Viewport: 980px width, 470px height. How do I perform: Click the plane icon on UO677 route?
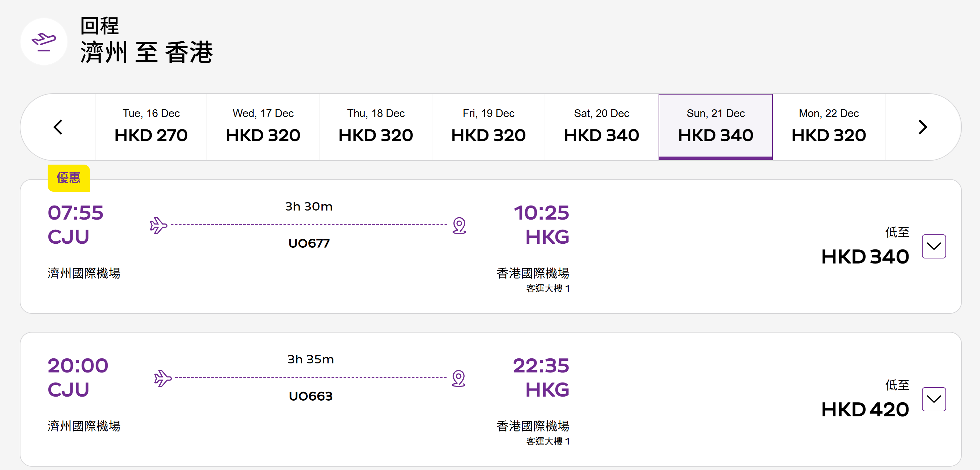158,225
